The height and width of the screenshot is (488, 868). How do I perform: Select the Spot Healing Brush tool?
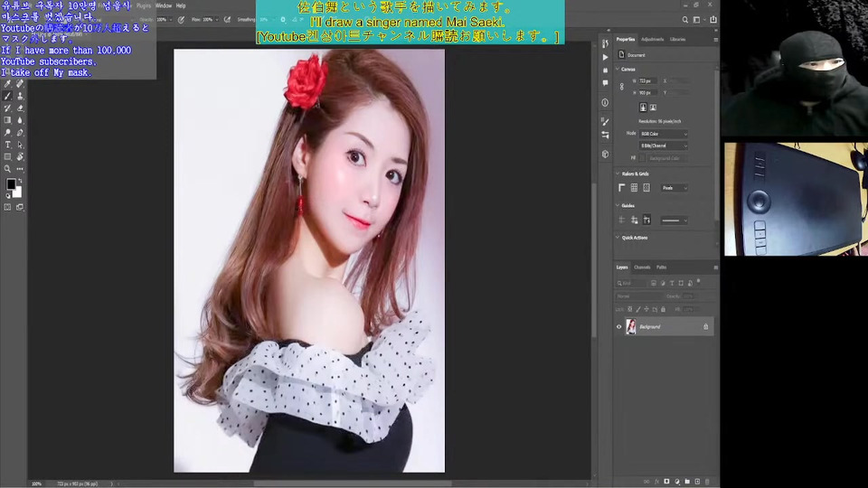20,84
